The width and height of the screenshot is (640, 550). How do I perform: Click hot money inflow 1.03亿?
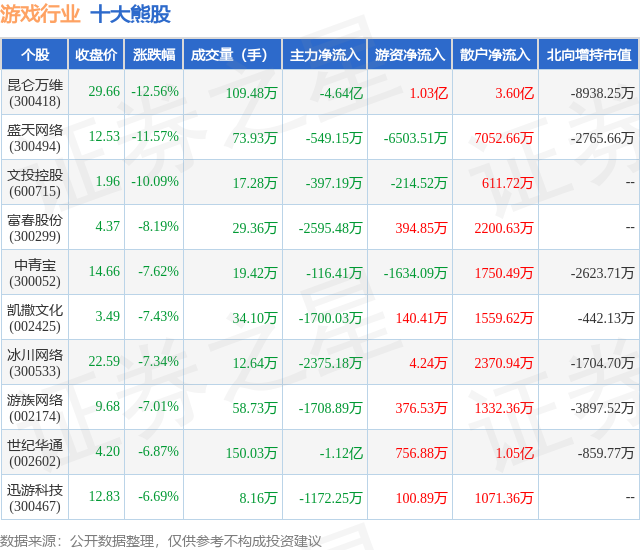pos(429,93)
